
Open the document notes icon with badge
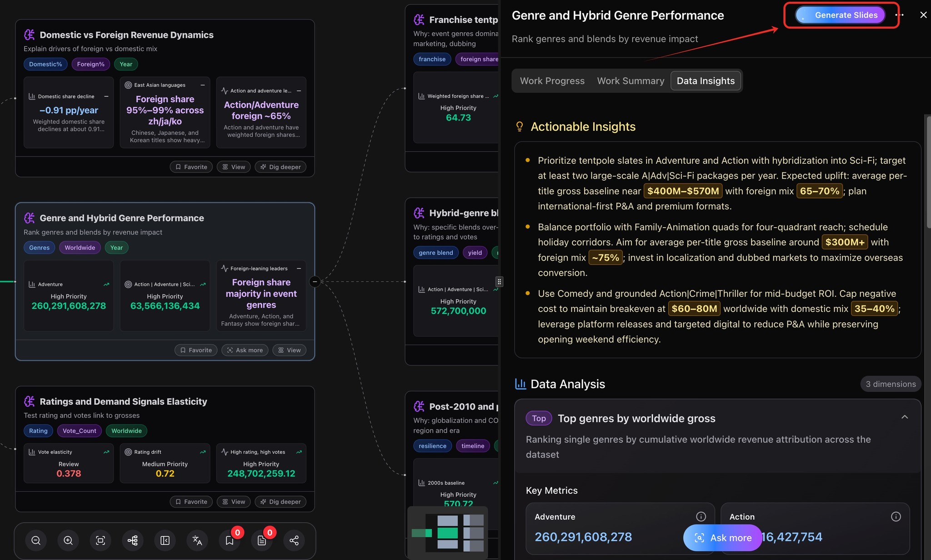[262, 540]
